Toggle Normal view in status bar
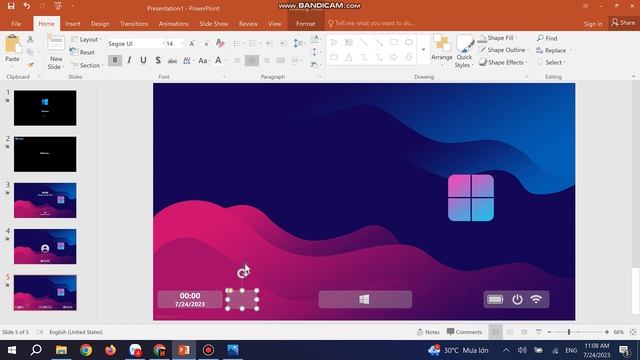This screenshot has height=360, width=640. 495,332
